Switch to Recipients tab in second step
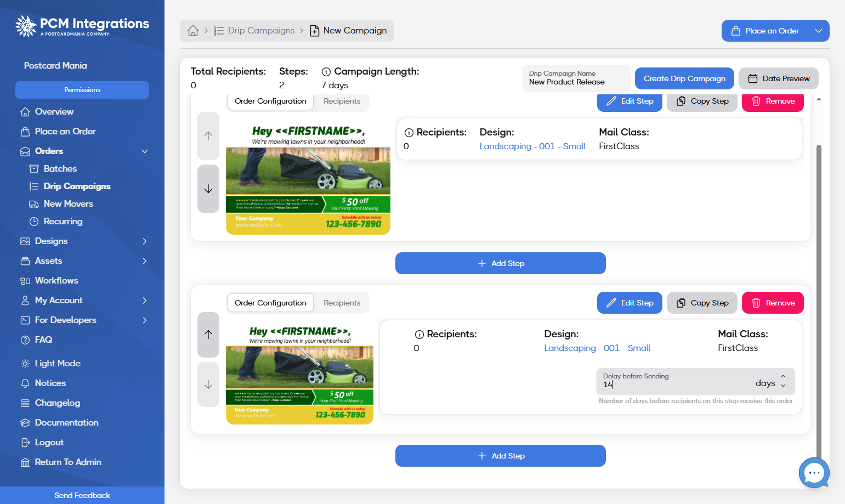Screen dimensions: 845x504 tap(342, 303)
